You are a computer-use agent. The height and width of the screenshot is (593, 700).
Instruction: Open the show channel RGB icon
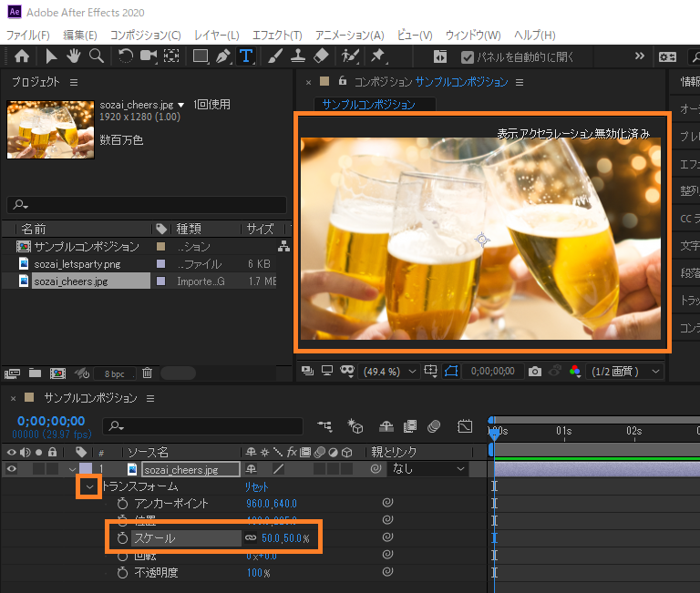point(575,372)
